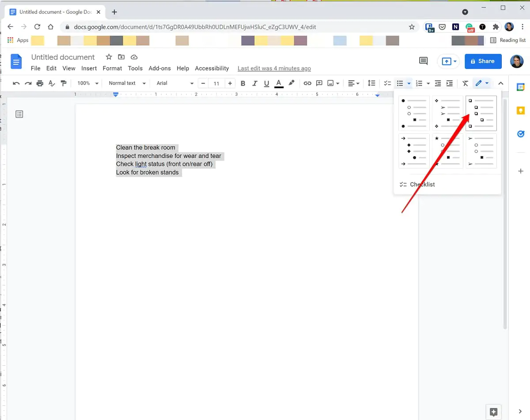Click the blue Share button
This screenshot has width=530, height=420.
(483, 61)
